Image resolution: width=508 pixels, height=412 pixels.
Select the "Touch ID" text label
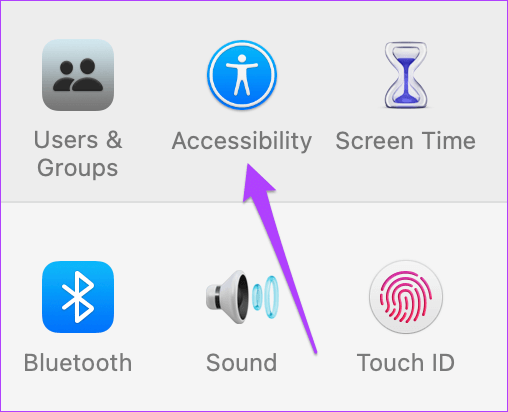[406, 363]
